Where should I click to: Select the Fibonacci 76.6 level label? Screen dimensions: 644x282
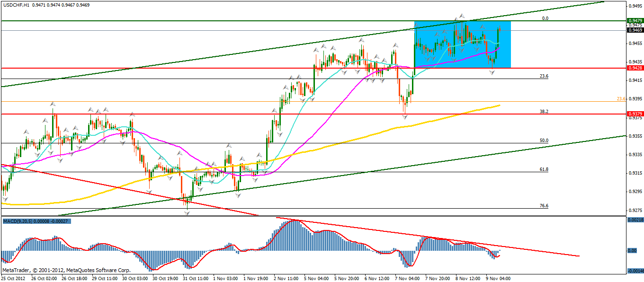point(544,206)
